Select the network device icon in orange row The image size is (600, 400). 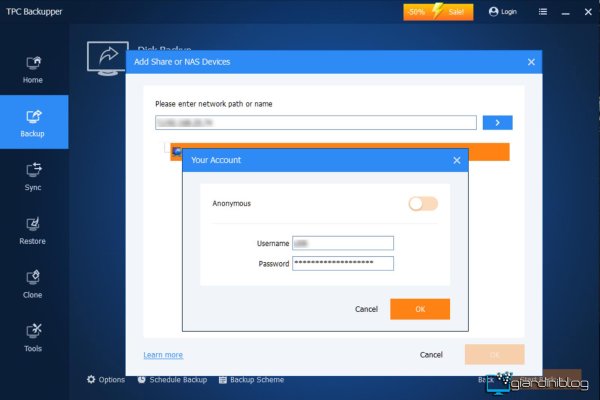tap(176, 152)
